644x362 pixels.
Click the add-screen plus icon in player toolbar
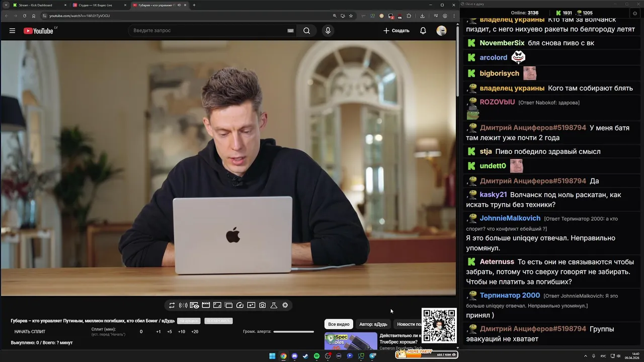251,305
